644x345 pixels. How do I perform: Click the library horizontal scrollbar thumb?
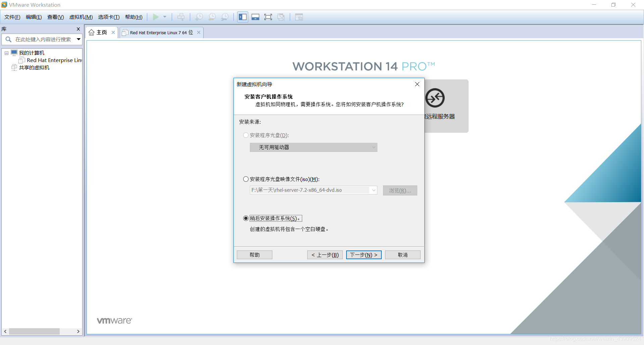tap(34, 331)
